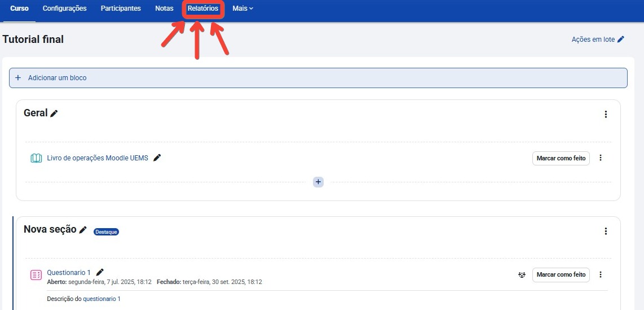The height and width of the screenshot is (310, 644).
Task: Click the plus icon in the Geral section
Action: click(x=318, y=182)
